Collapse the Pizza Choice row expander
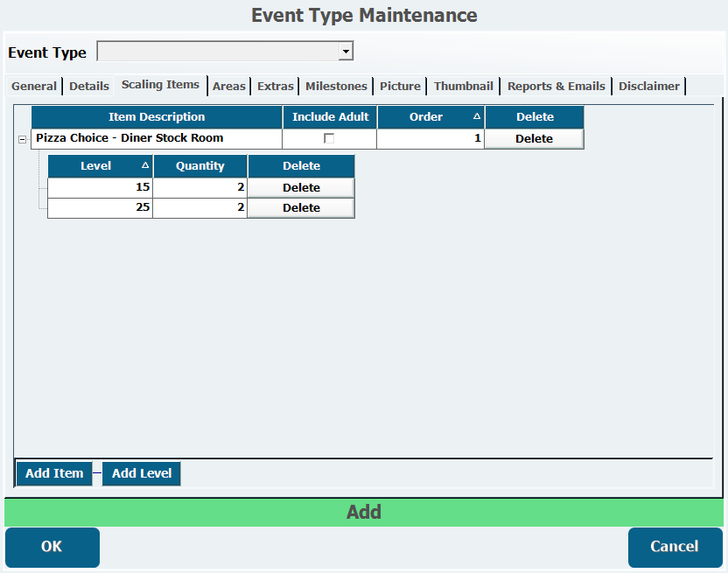The image size is (728, 573). [x=22, y=139]
